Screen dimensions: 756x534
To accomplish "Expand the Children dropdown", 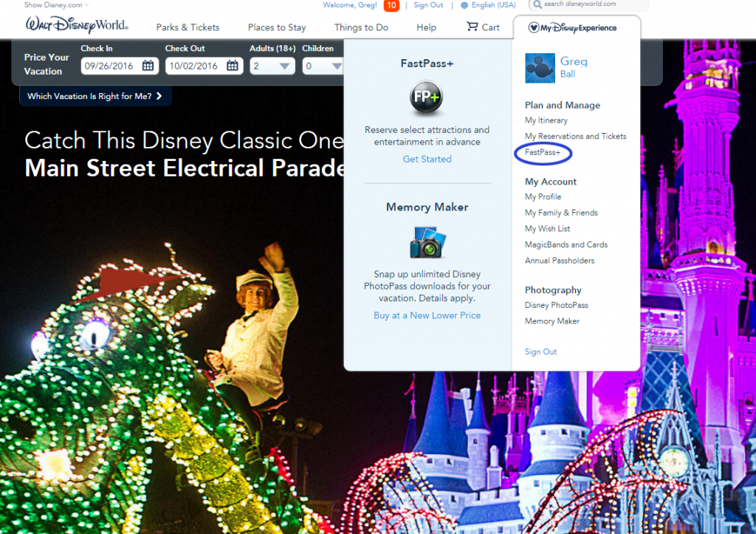I will point(323,66).
